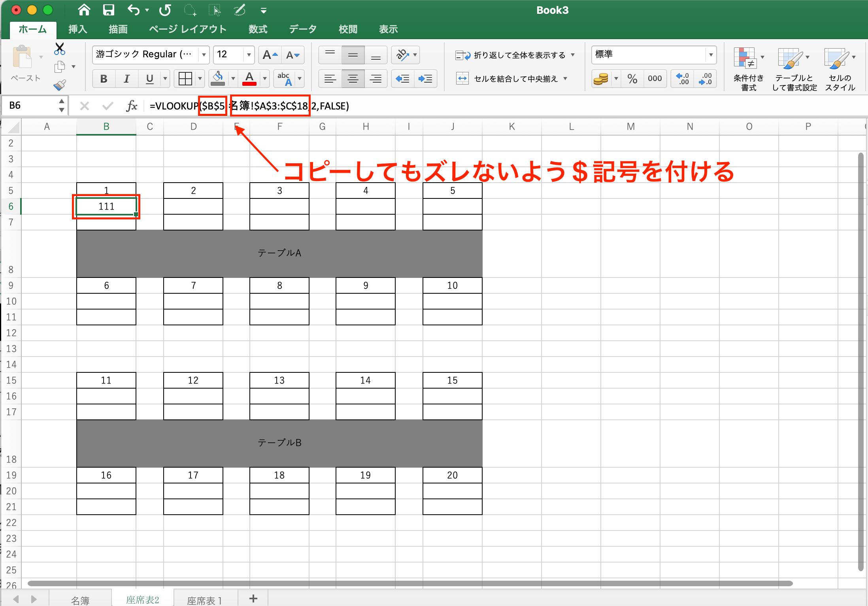Screen dimensions: 868x606
Task: Open 条件付き書式 conditional formatting
Action: click(748, 70)
